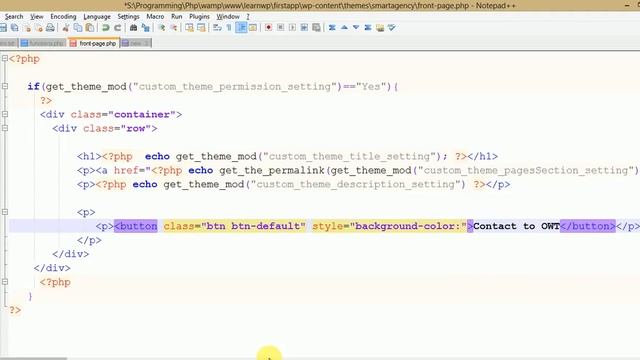Viewport: 640px width, 360px height.
Task: Click "btn btn-default" class value
Action: pyautogui.click(x=253, y=226)
